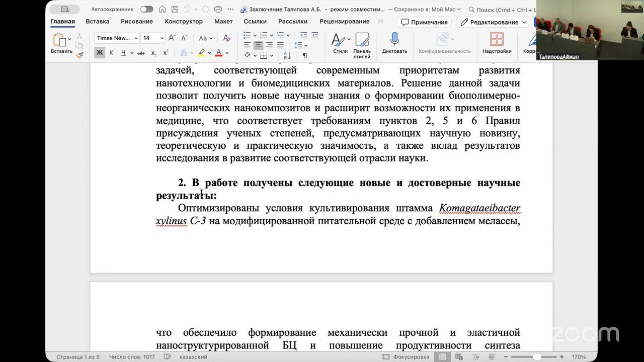
Task: Click the Вставить paste button
Action: (60, 44)
